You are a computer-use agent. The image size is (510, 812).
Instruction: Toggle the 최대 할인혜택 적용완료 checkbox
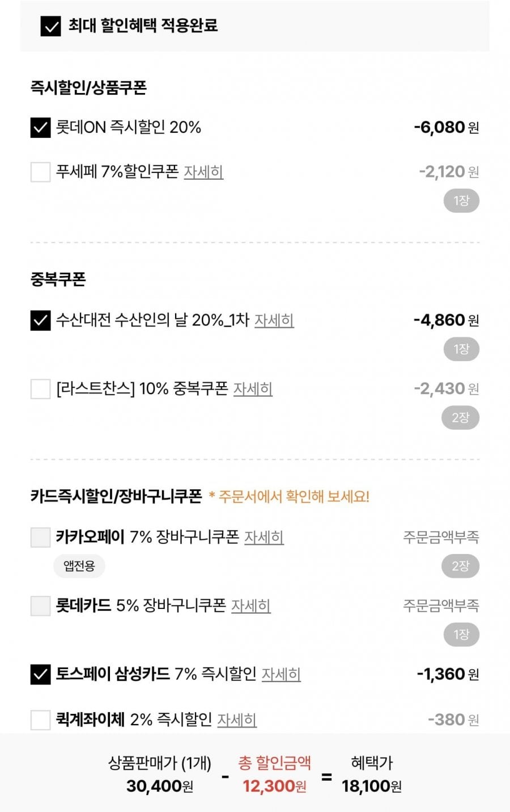51,26
